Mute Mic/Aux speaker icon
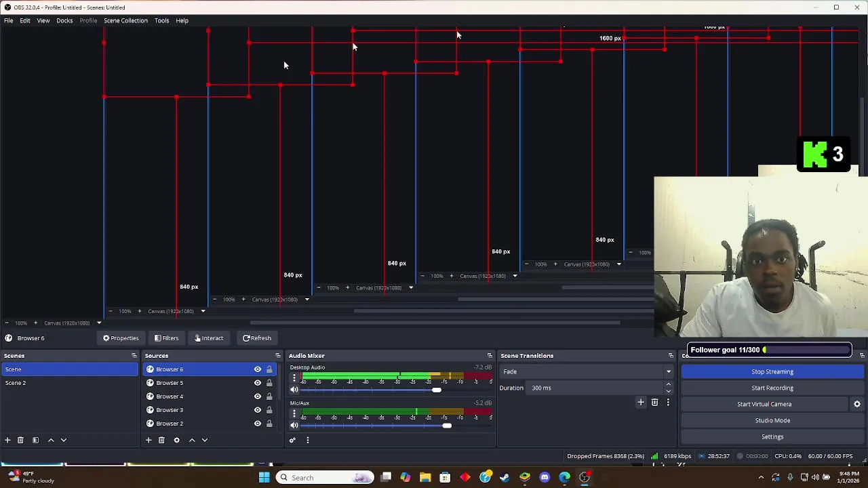 coord(294,426)
